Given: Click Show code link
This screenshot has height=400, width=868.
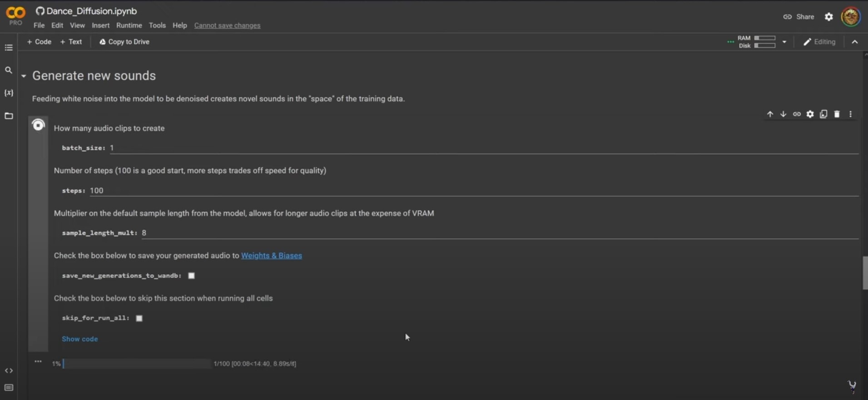Looking at the screenshot, I should click(x=79, y=339).
